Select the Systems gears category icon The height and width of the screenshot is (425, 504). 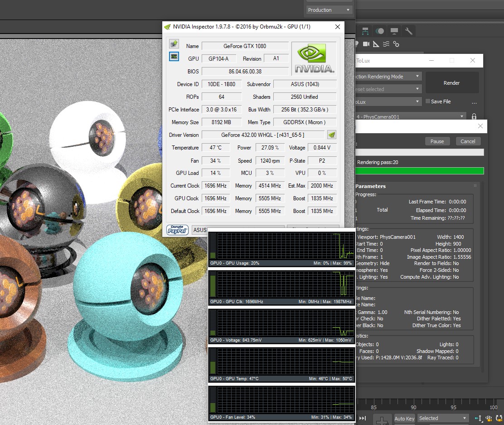(396, 44)
